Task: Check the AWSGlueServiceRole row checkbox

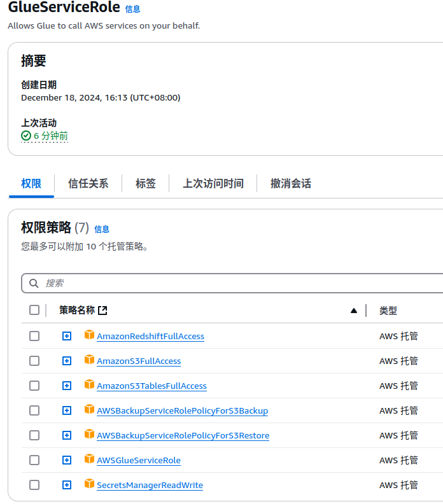Action: [34, 460]
